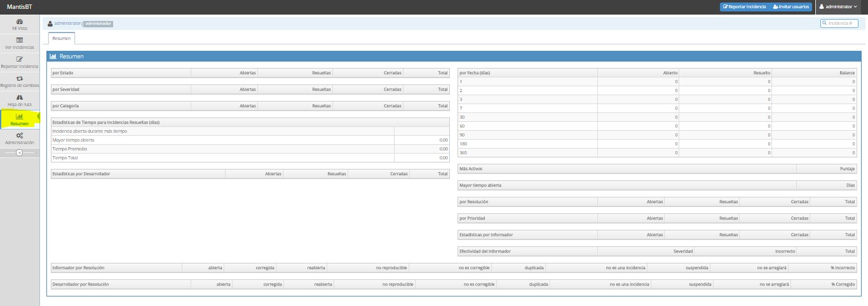Click the MantisBT logo title

pyautogui.click(x=19, y=6)
